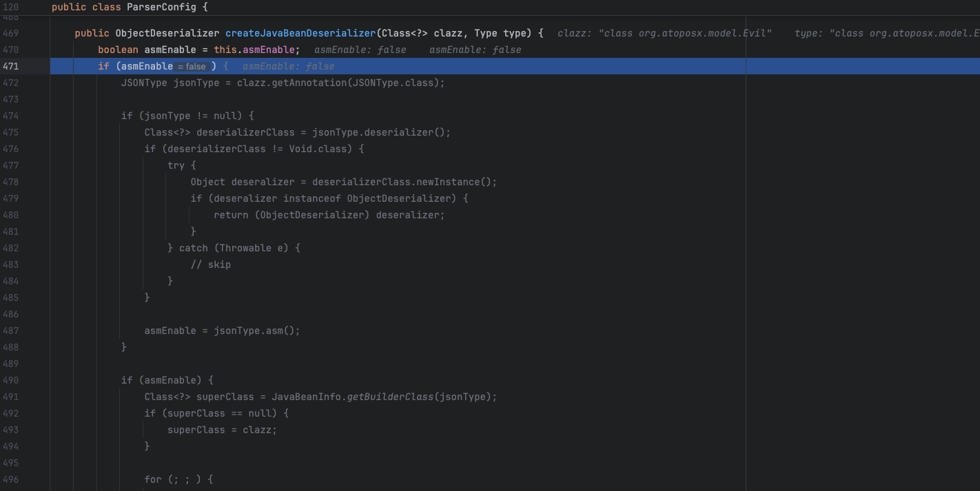
Task: Click the 'return' keyword on line 480
Action: [231, 215]
